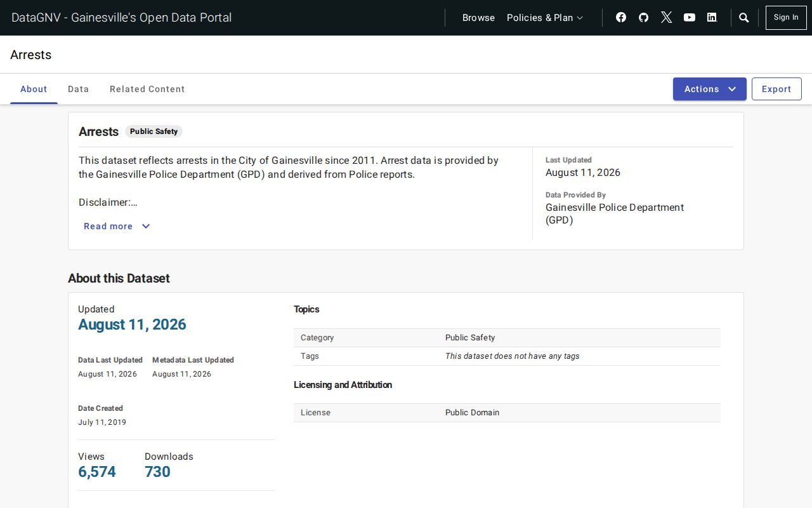This screenshot has height=508, width=812.
Task: Click the 'Data Provided By' label
Action: pyautogui.click(x=575, y=195)
